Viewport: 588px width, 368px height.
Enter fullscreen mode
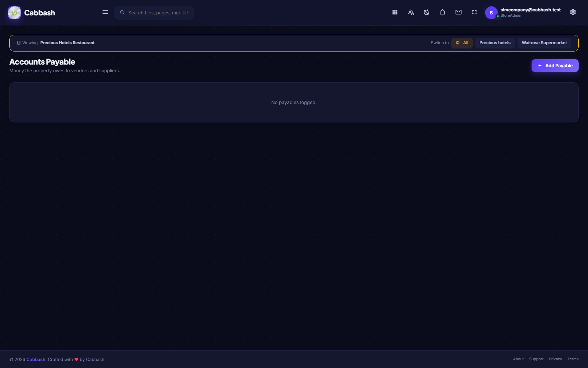(x=474, y=12)
